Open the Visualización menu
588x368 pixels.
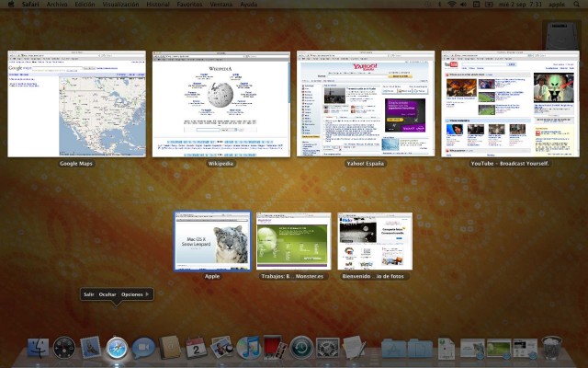click(x=120, y=4)
